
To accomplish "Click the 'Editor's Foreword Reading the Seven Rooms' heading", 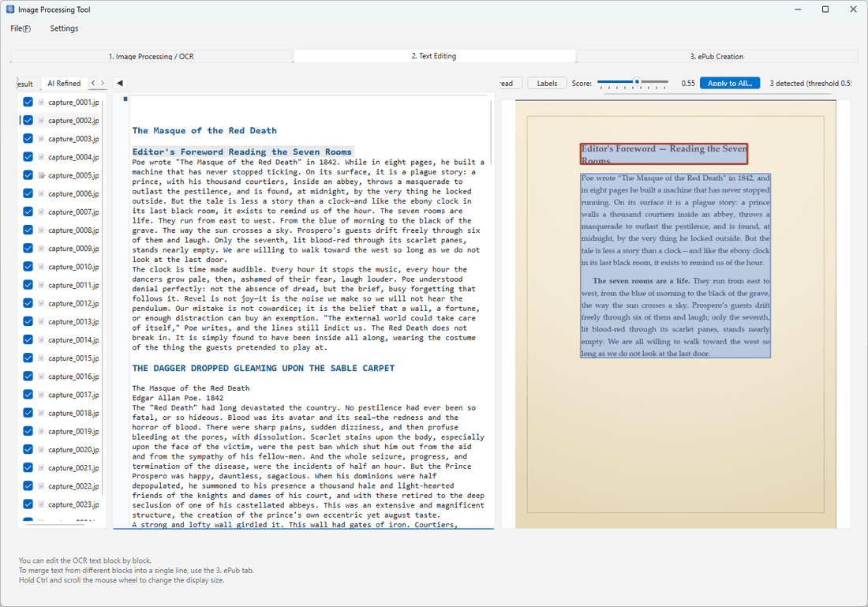I will (242, 152).
